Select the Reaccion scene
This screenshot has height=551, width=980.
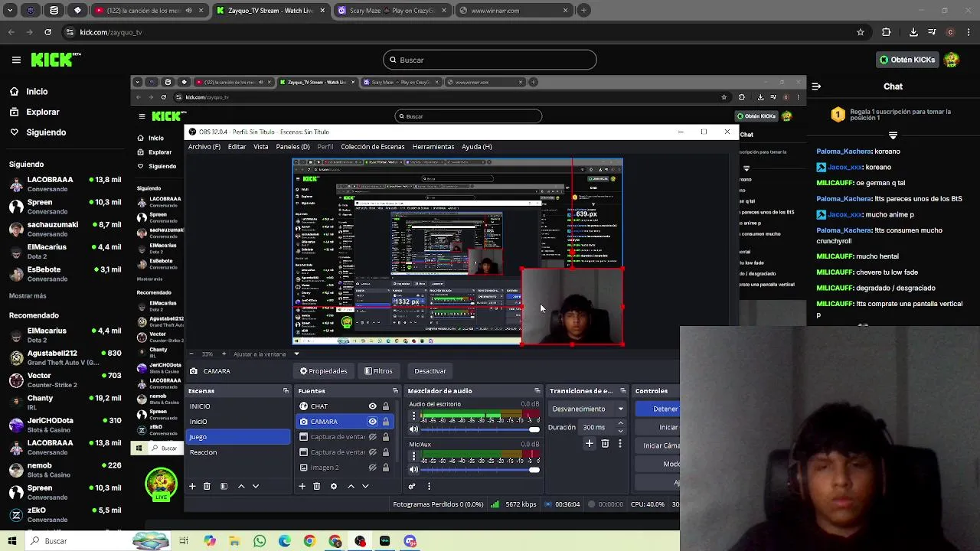click(x=238, y=452)
